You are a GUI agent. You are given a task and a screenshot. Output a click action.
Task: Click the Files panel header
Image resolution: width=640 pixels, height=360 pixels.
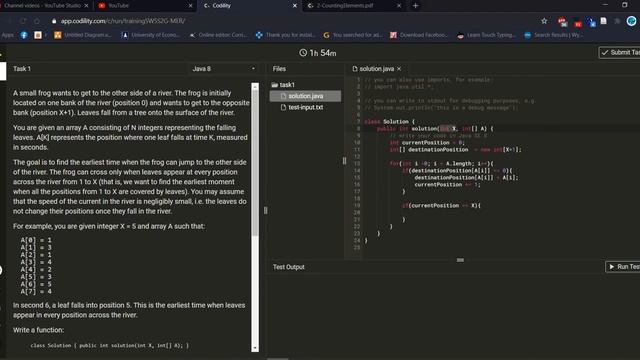click(x=279, y=69)
